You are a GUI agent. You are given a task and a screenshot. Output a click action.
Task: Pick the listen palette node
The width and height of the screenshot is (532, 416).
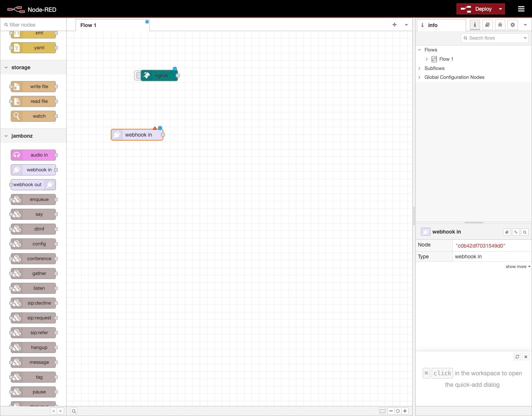(x=33, y=288)
